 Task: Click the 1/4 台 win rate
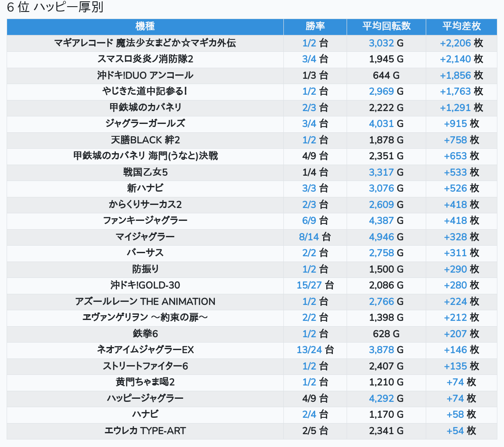click(315, 172)
